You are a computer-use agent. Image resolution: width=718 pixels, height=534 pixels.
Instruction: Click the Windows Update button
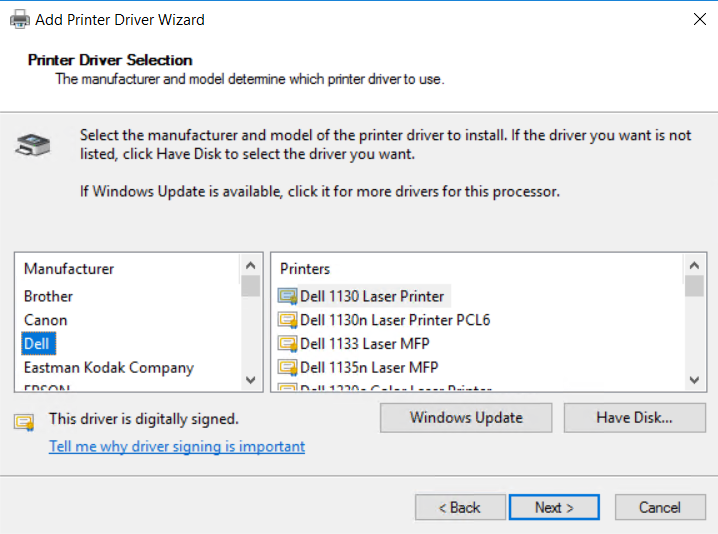tap(466, 418)
